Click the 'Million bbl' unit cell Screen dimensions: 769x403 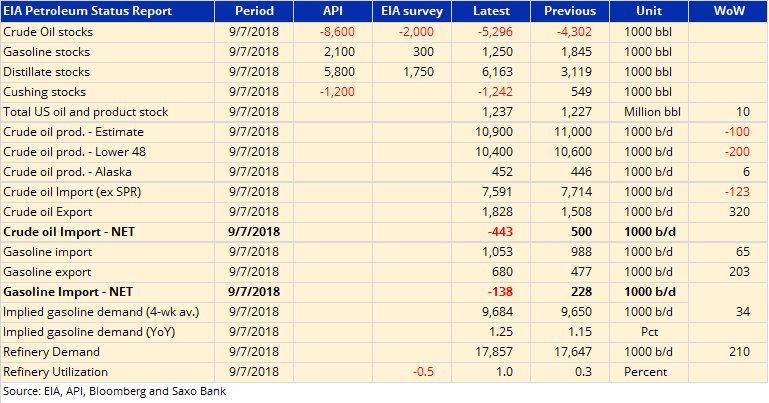pos(652,112)
